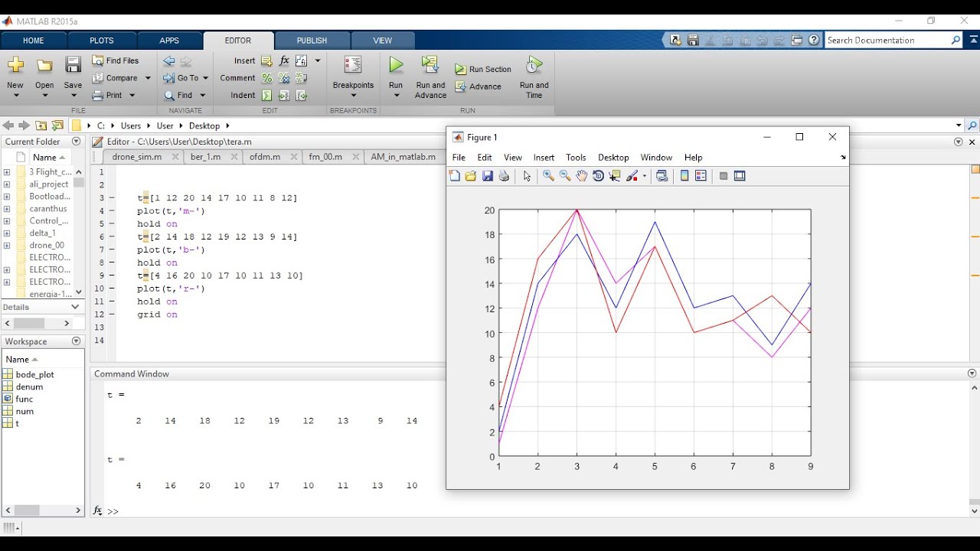This screenshot has height=551, width=980.
Task: Click Users in the address path
Action: (x=131, y=126)
